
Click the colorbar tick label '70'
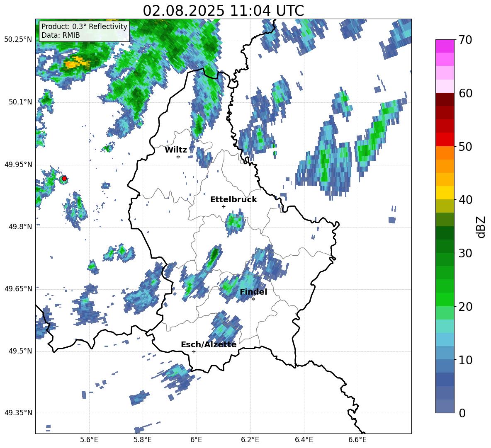(x=465, y=40)
